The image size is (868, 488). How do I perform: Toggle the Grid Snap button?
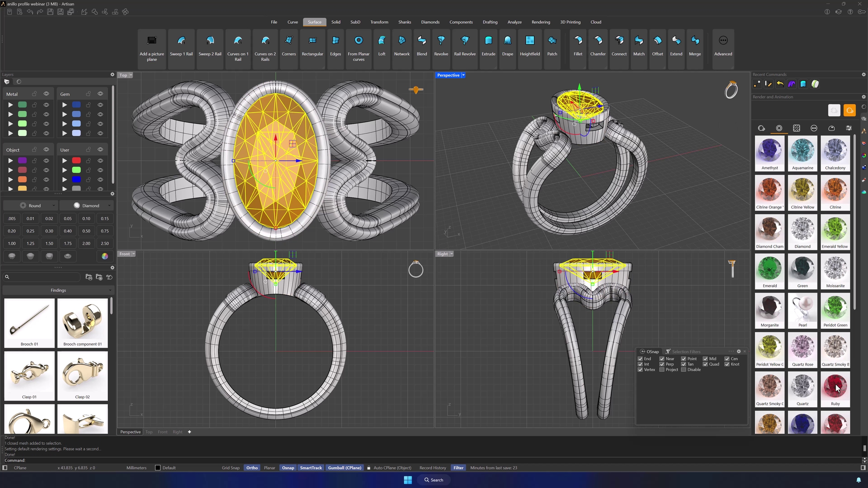(x=231, y=468)
